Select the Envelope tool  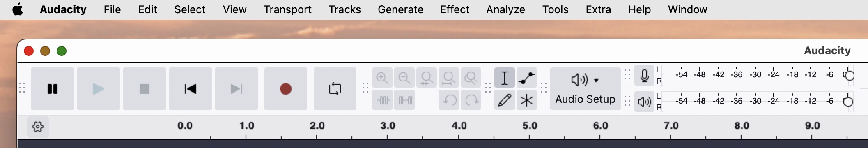(527, 78)
